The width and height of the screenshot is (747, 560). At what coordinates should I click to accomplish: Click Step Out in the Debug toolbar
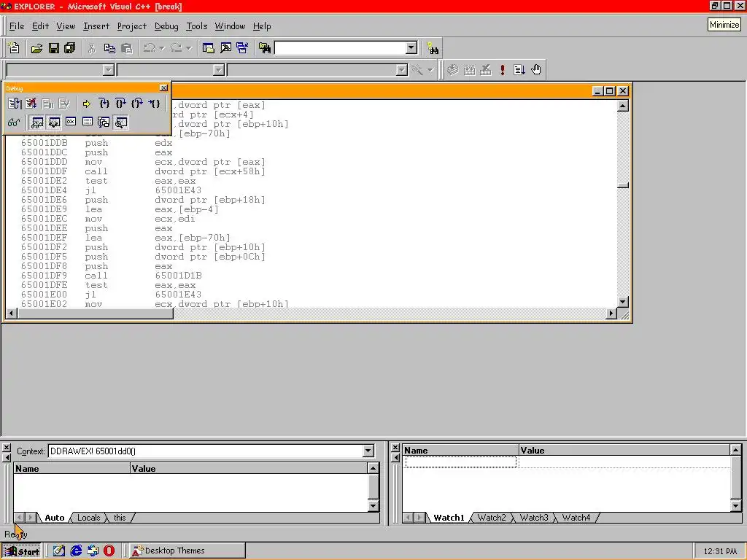click(137, 104)
